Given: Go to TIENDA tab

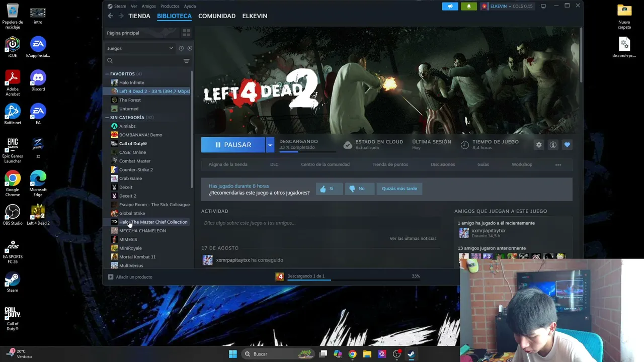Looking at the screenshot, I should coord(139,16).
